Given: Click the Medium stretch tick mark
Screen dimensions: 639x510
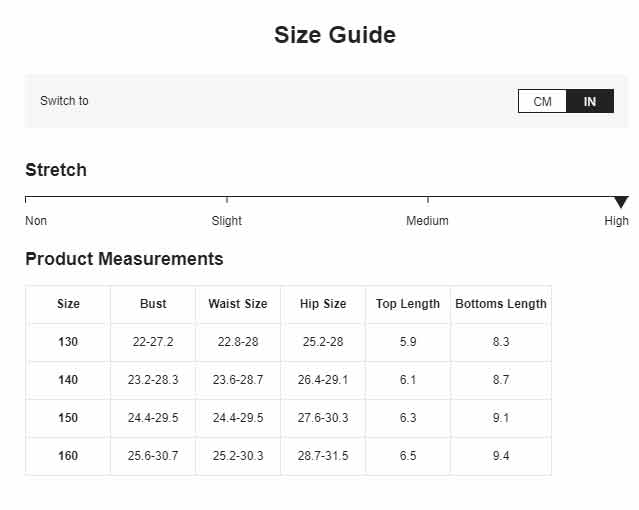Looking at the screenshot, I should click(427, 199).
